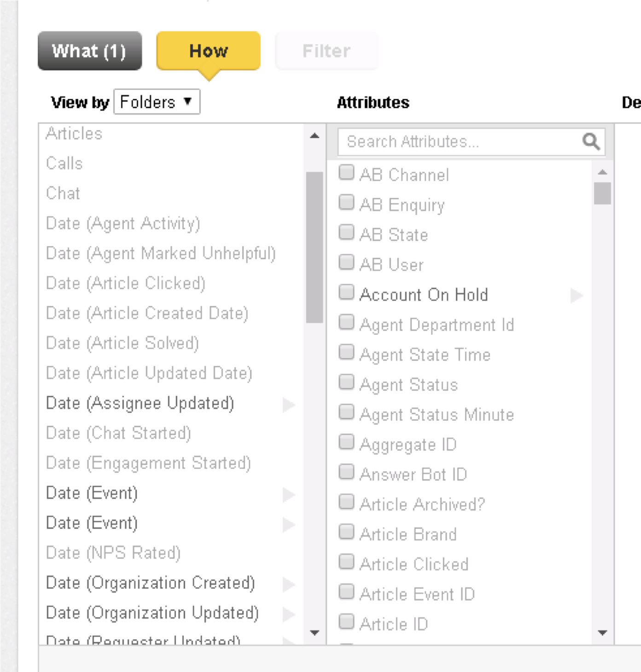The image size is (641, 672).
Task: Open the View by Folders dropdown
Action: 157,102
